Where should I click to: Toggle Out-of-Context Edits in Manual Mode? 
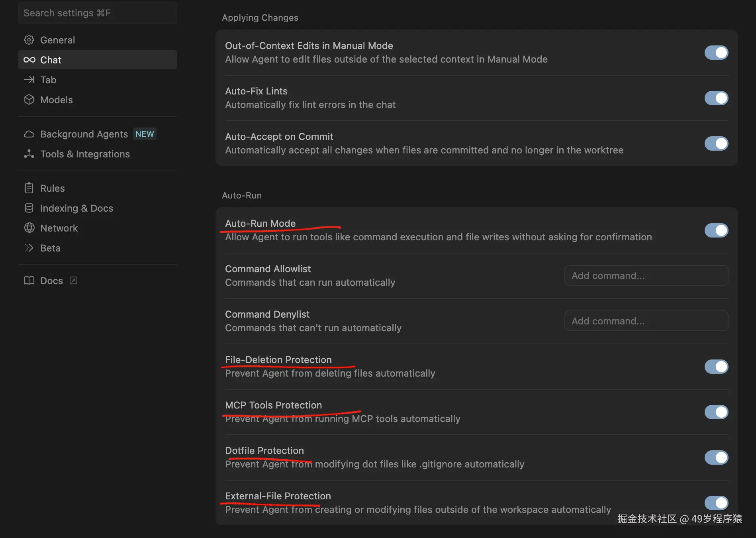click(x=716, y=53)
